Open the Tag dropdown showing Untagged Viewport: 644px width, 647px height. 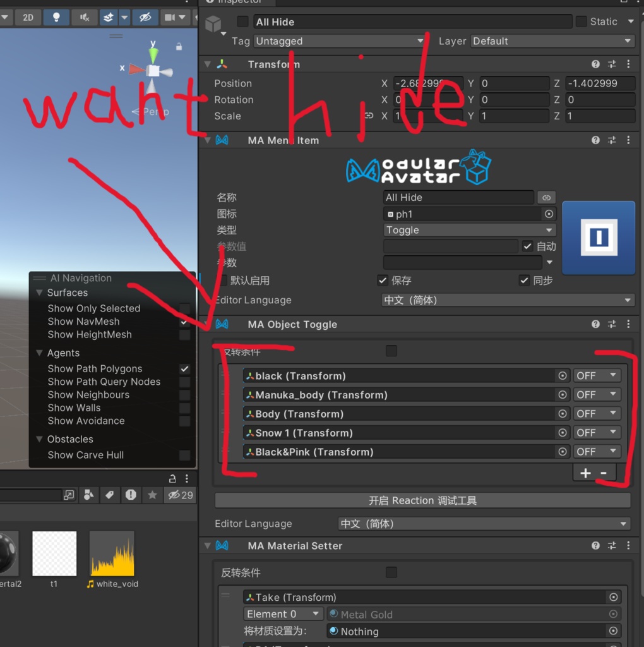[x=339, y=41]
